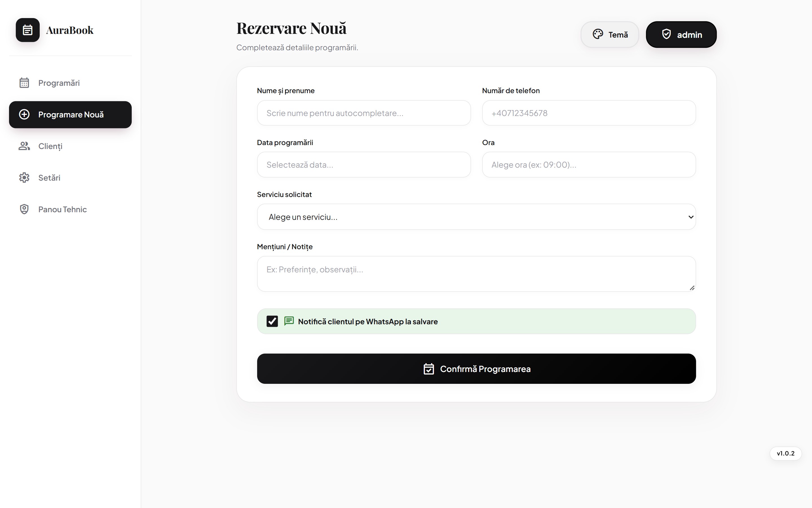The image size is (812, 508).
Task: Go to Setări in the sidebar
Action: pos(70,178)
